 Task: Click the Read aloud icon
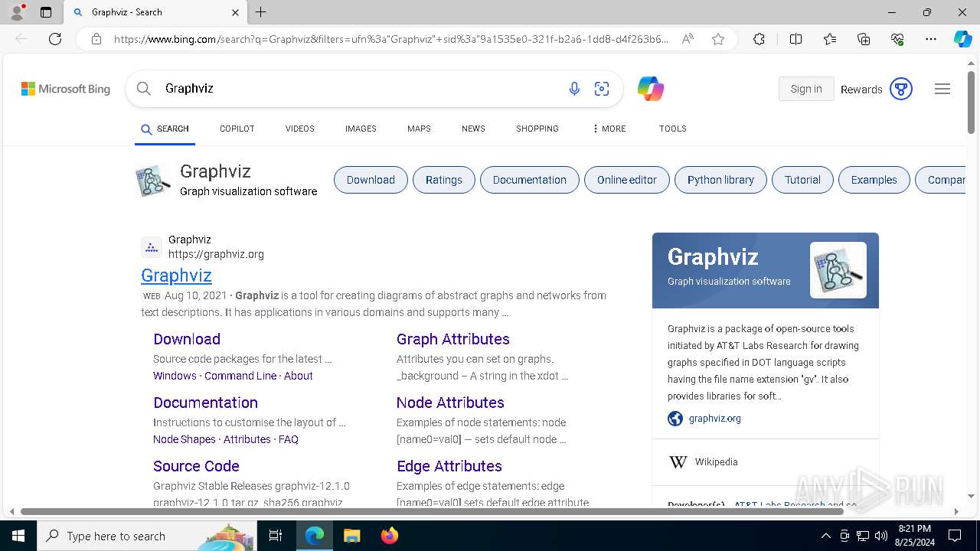click(688, 39)
